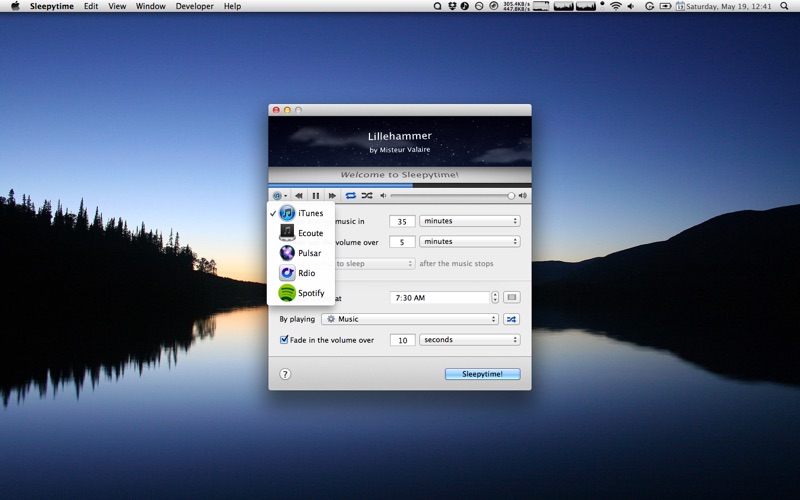Open the minutes dropdown next to 35
This screenshot has width=800, height=500.
click(x=469, y=221)
